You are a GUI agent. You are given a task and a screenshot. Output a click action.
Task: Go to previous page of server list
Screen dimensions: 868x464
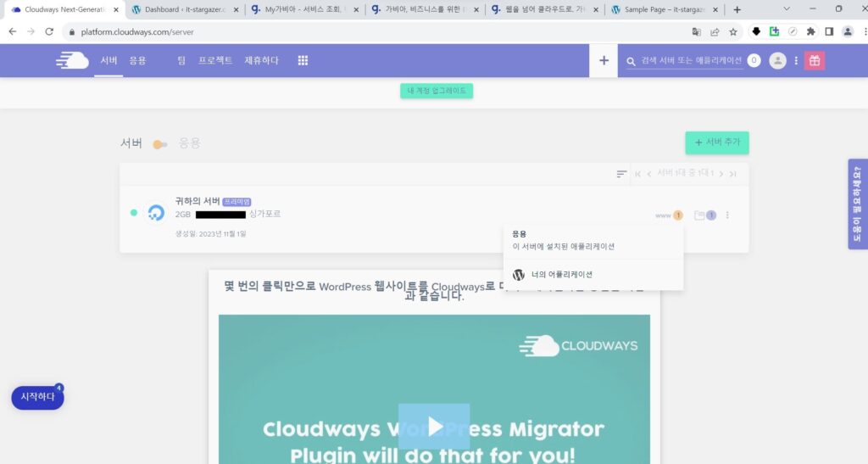(x=648, y=174)
